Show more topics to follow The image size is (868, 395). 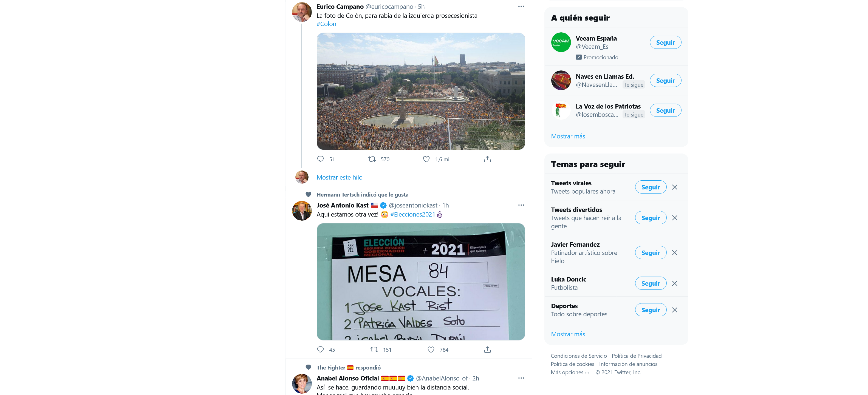tap(568, 334)
